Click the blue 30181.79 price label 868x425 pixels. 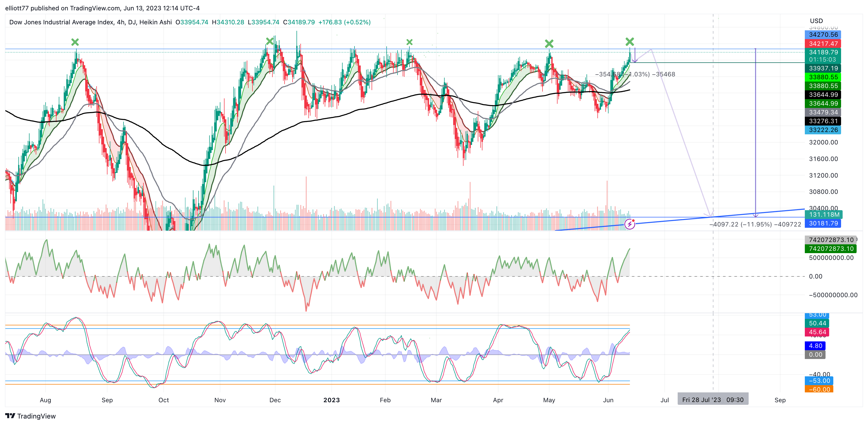tap(823, 223)
